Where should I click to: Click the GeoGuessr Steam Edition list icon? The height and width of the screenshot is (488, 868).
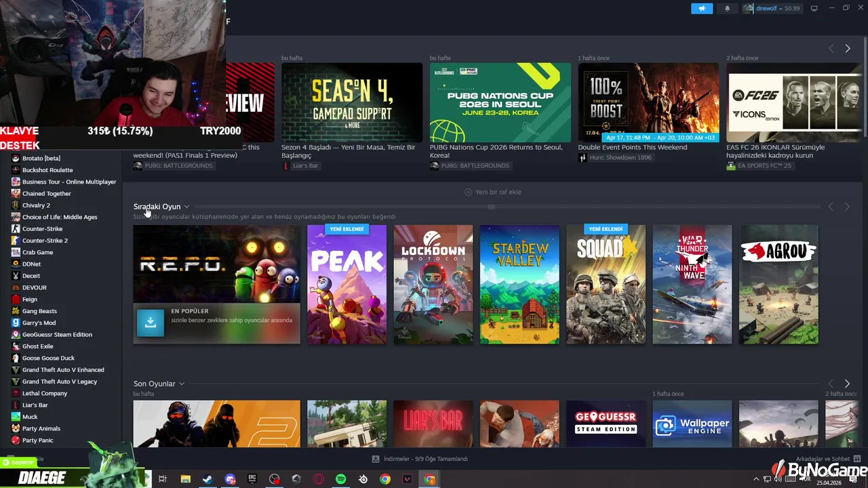[x=16, y=334]
